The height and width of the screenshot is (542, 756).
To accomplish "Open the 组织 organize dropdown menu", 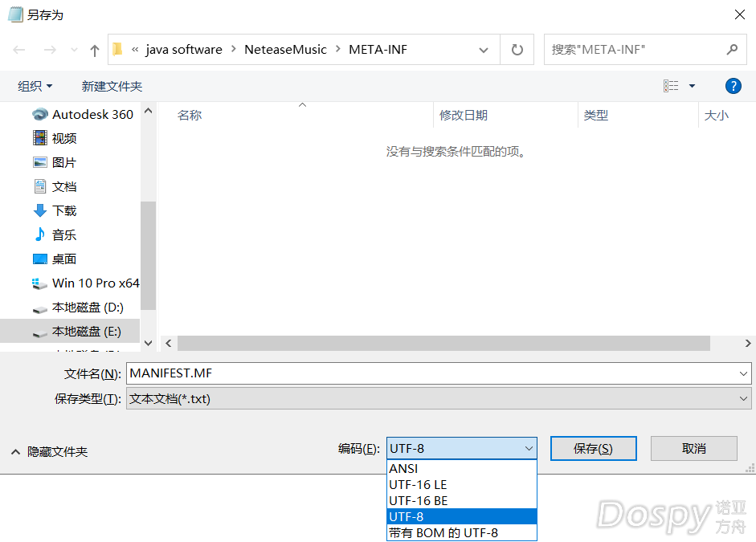I will click(35, 86).
